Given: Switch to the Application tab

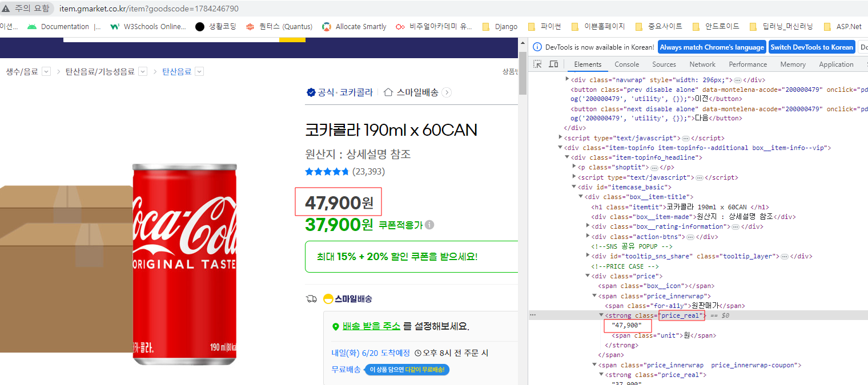Looking at the screenshot, I should point(836,64).
